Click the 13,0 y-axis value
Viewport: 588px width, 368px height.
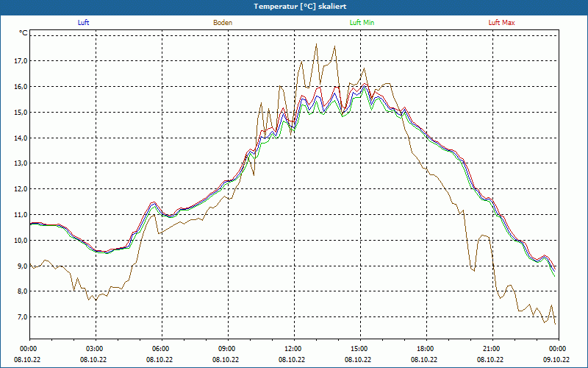(21, 163)
